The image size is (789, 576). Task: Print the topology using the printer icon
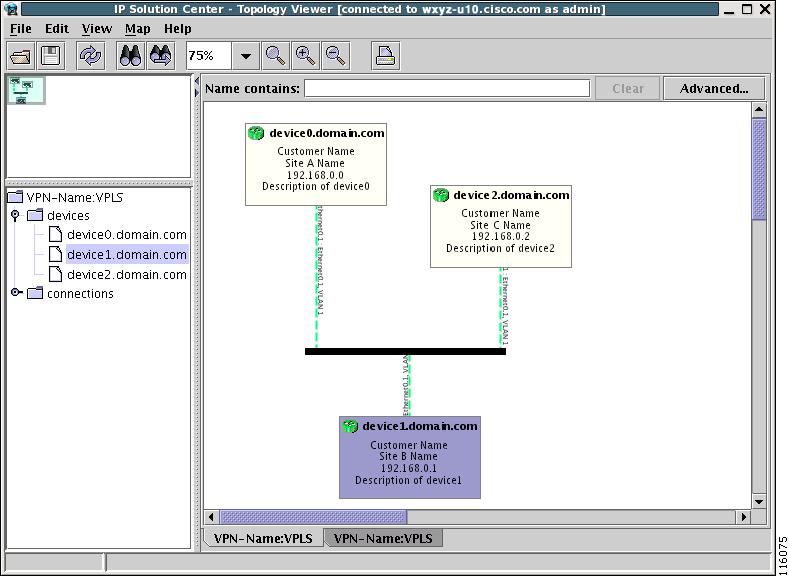coord(385,56)
